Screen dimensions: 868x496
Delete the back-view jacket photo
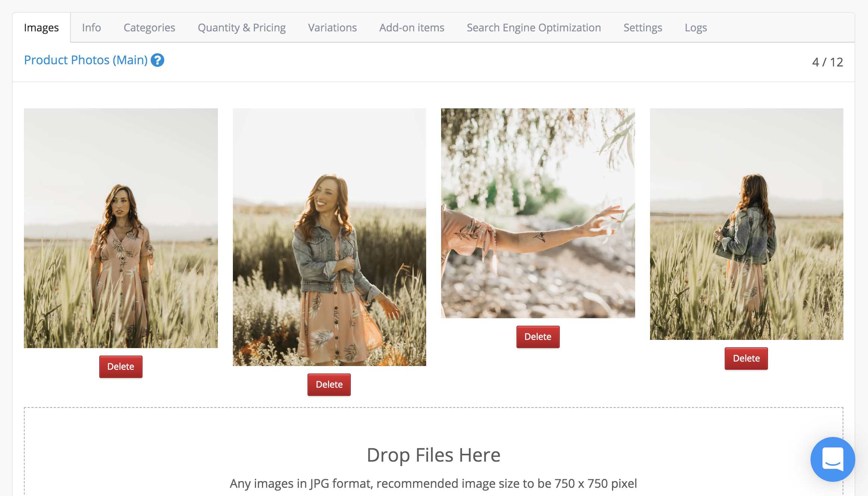pos(746,358)
